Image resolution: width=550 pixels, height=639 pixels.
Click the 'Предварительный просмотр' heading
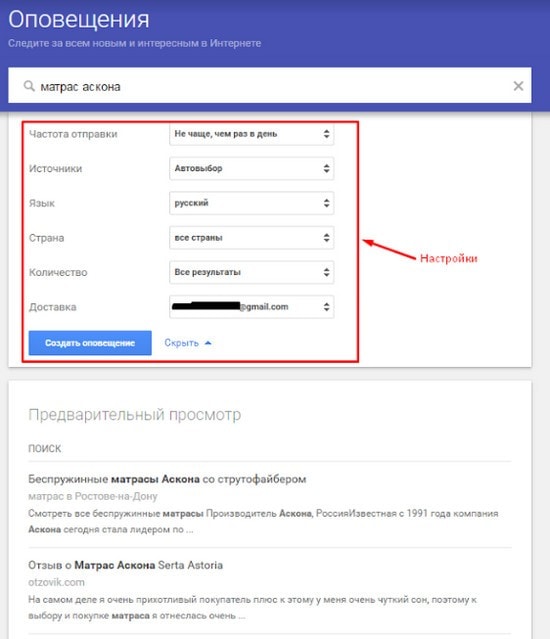pos(134,415)
